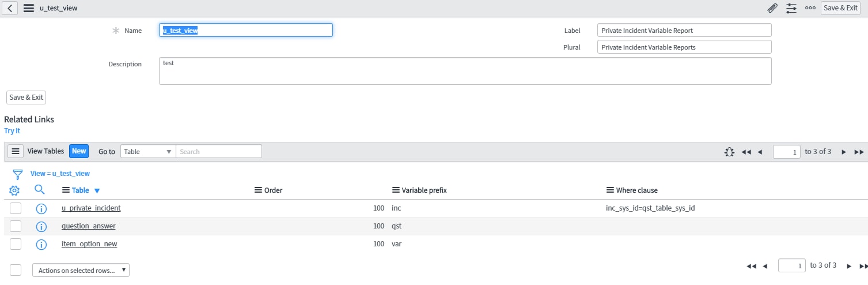Viewport: 868px width, 285px height.
Task: Open the form context menu hamburger icon
Action: click(29, 8)
